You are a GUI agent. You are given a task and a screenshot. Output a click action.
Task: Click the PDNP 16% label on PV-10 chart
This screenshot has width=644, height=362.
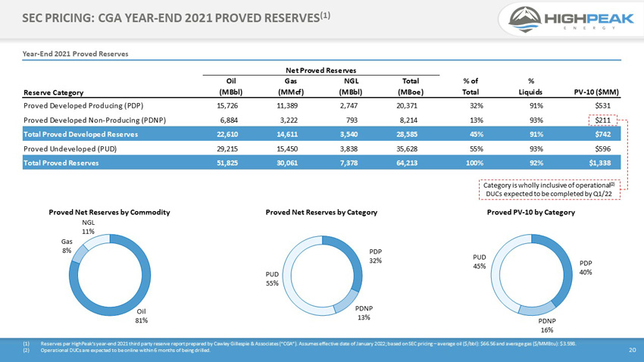(x=547, y=326)
